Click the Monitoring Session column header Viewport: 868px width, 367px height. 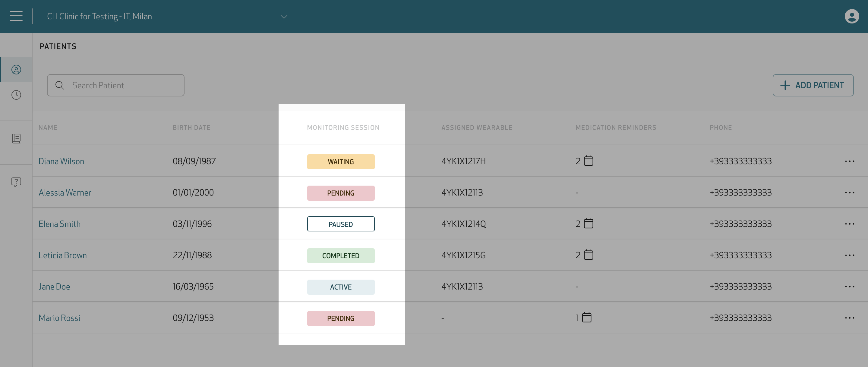point(343,127)
